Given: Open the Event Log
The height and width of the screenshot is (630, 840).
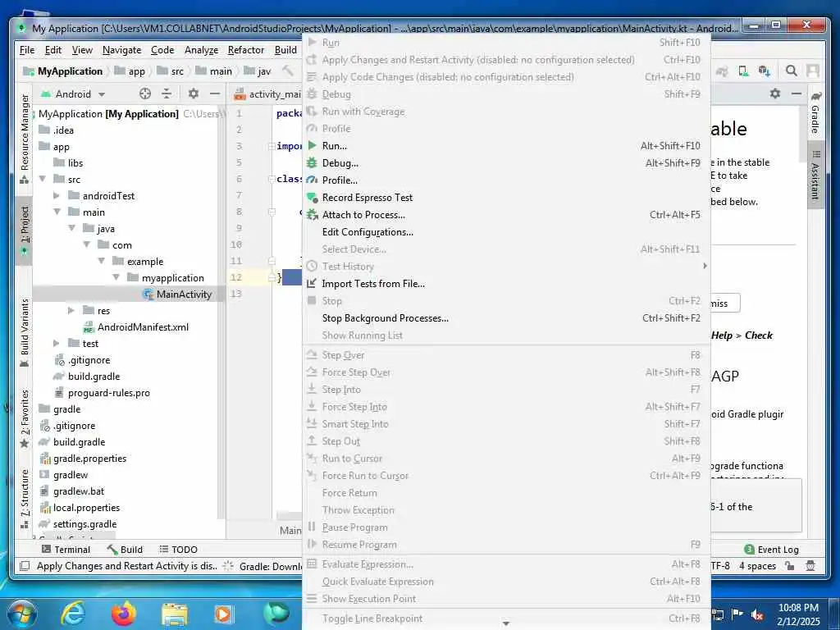Looking at the screenshot, I should [772, 549].
